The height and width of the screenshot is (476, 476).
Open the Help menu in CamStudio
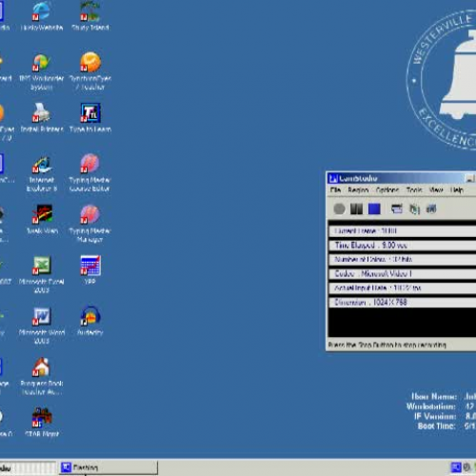pyautogui.click(x=457, y=190)
